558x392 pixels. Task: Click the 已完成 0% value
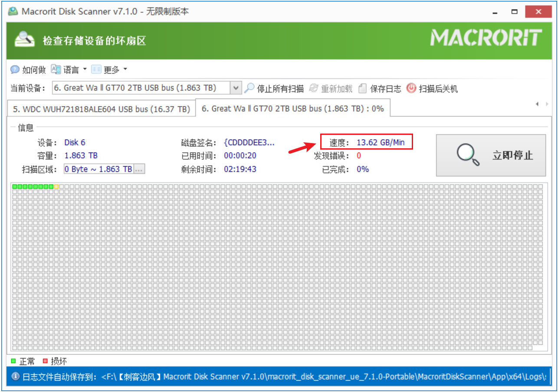click(x=363, y=169)
